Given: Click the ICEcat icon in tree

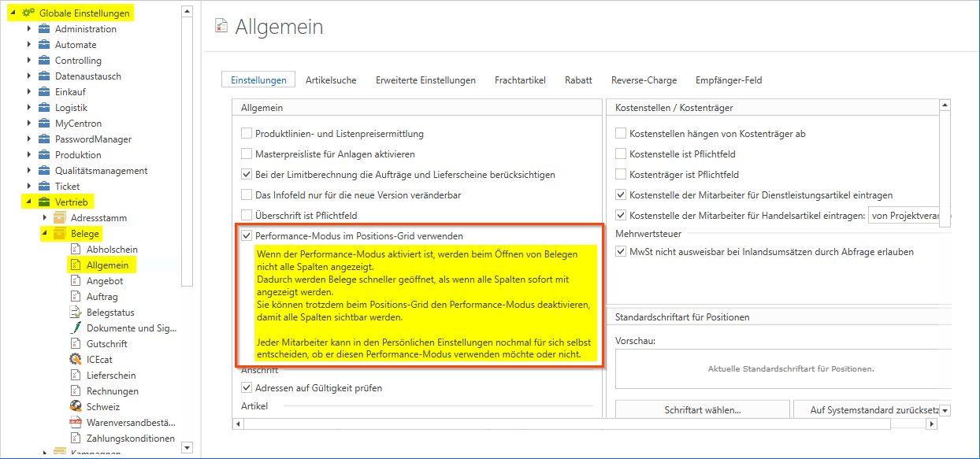Looking at the screenshot, I should [x=76, y=360].
